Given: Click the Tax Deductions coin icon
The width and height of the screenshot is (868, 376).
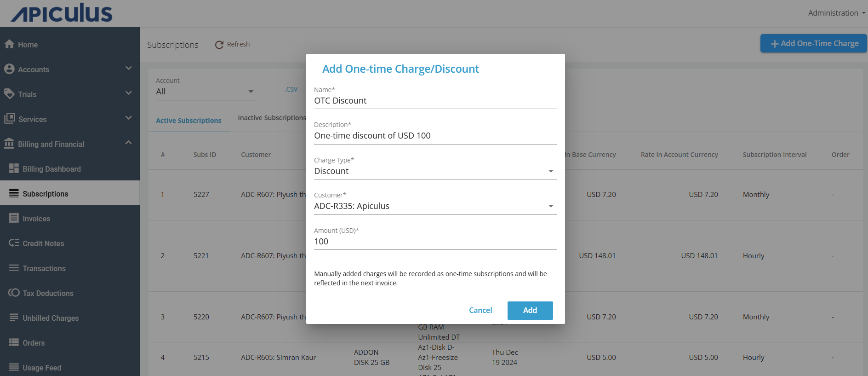Looking at the screenshot, I should coord(14,292).
